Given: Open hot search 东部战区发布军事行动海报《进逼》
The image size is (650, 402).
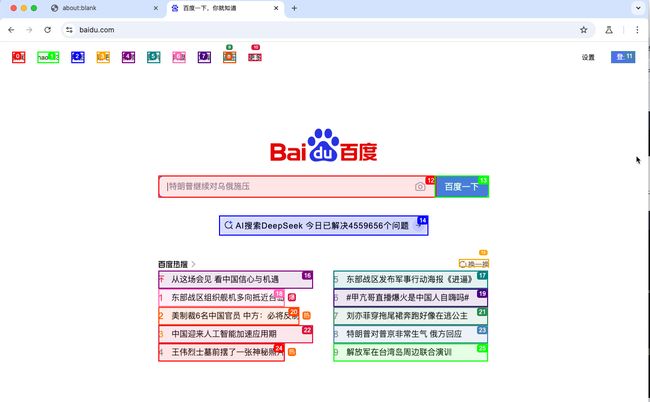Looking at the screenshot, I should tap(410, 279).
